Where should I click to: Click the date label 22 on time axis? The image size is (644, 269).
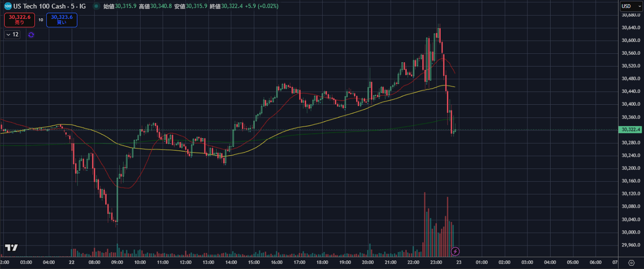pos(71,263)
